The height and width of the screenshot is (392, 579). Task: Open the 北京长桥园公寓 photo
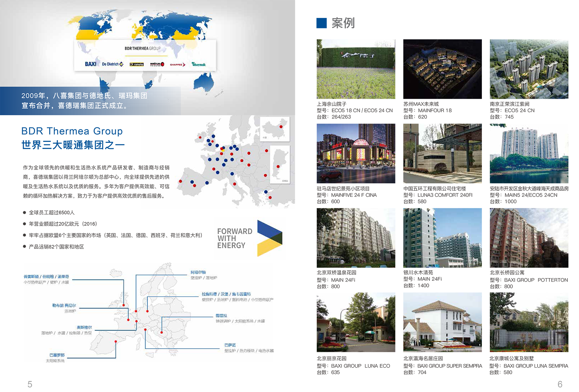point(529,238)
